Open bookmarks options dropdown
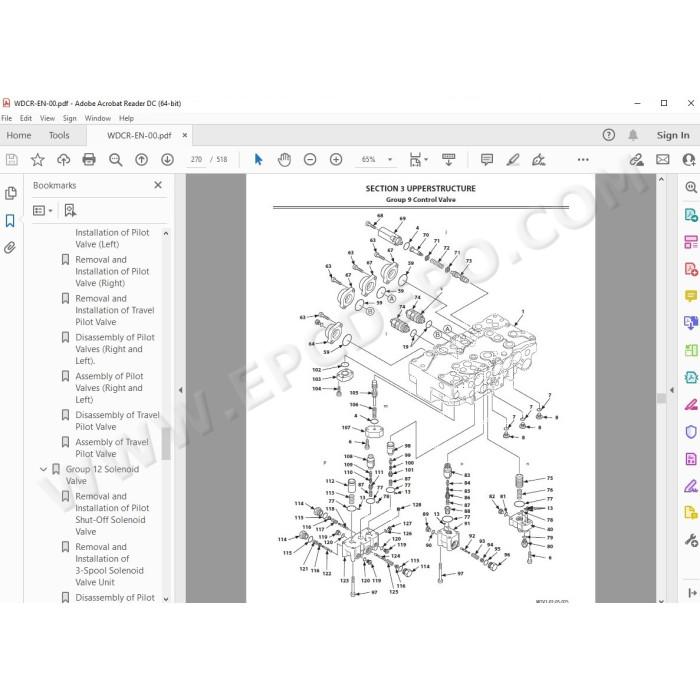 (43, 210)
